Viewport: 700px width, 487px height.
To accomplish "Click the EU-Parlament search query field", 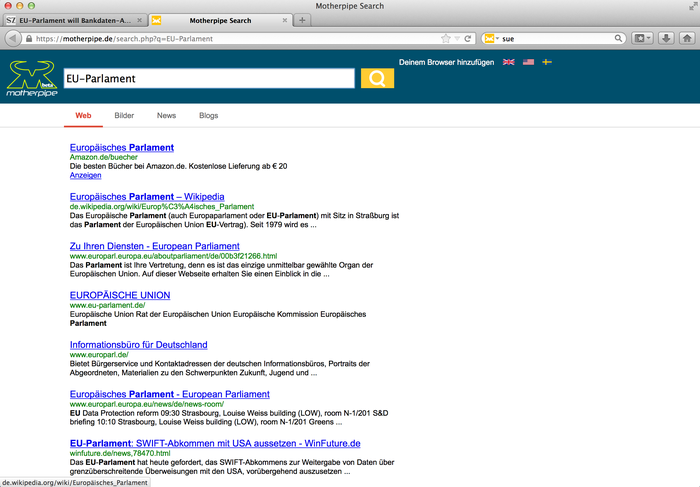I will point(209,79).
